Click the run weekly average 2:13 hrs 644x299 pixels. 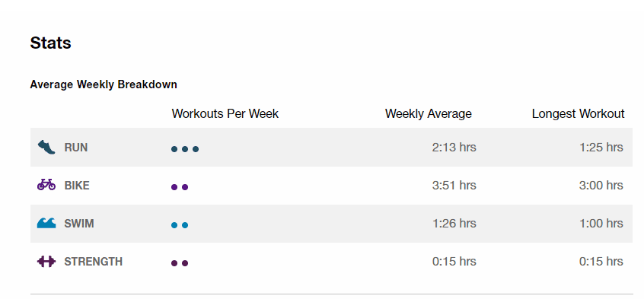(454, 148)
